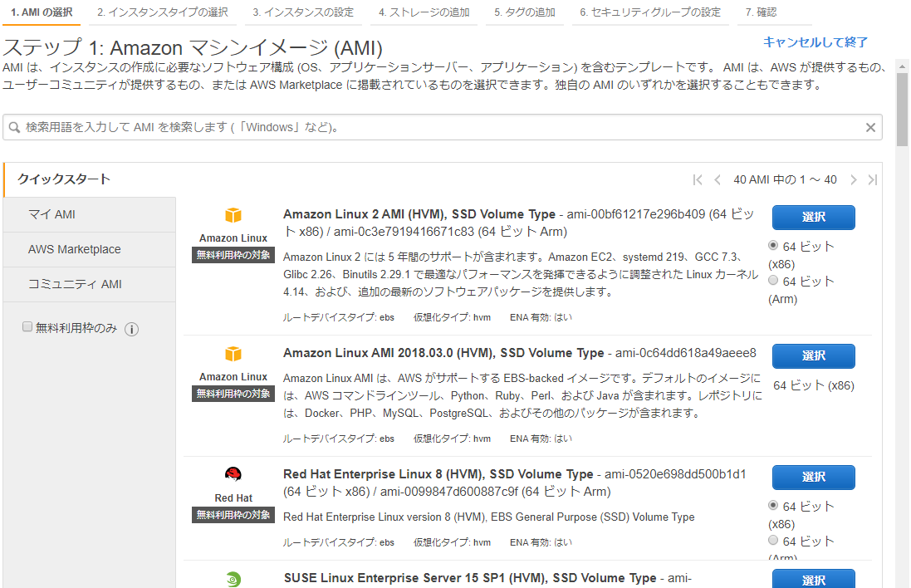Click 選択 for SUSE Linux Enterprise Server 15
This screenshot has height=588, width=911.
pyautogui.click(x=813, y=580)
